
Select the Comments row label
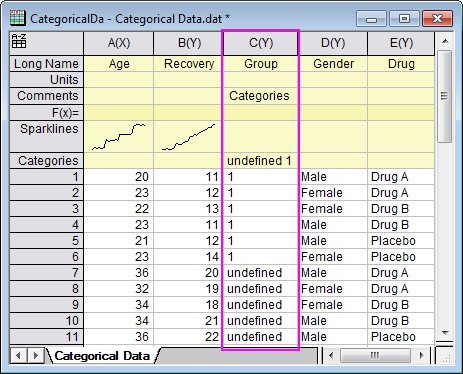(46, 96)
